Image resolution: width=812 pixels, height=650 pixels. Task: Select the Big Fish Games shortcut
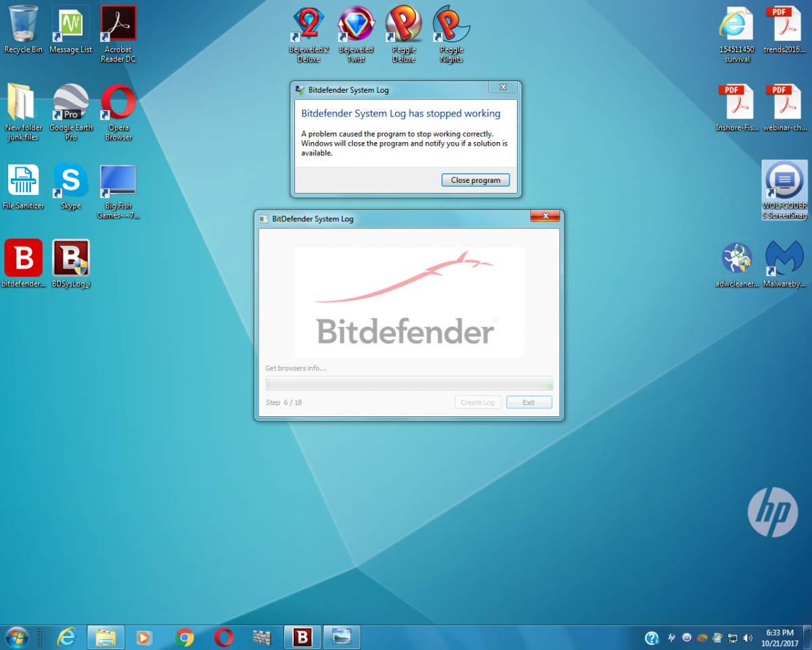(x=118, y=191)
